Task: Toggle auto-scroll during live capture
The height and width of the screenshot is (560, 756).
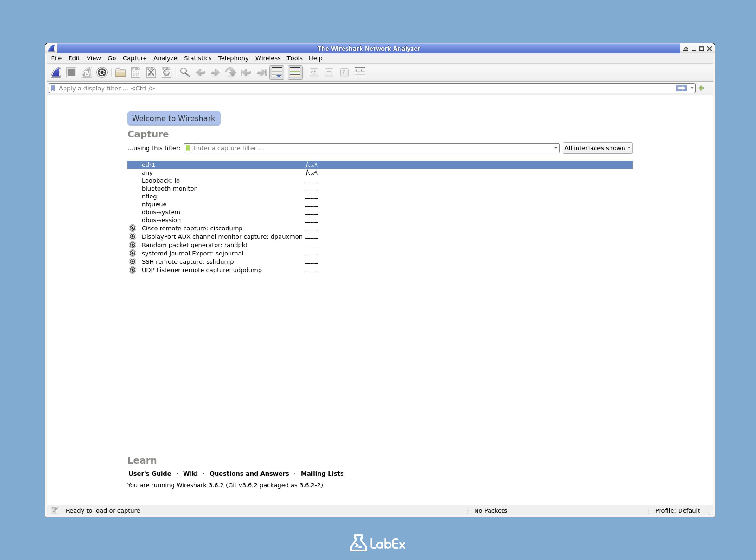Action: [276, 72]
